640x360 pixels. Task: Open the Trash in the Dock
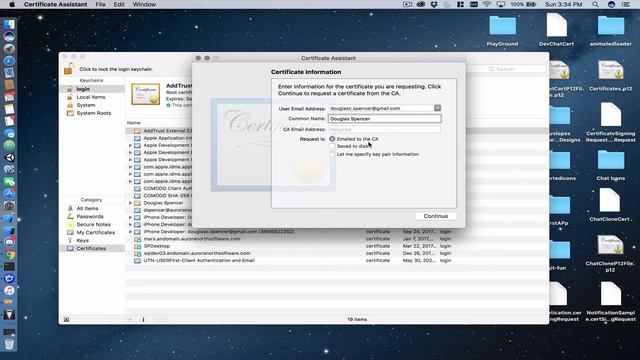coord(9,344)
